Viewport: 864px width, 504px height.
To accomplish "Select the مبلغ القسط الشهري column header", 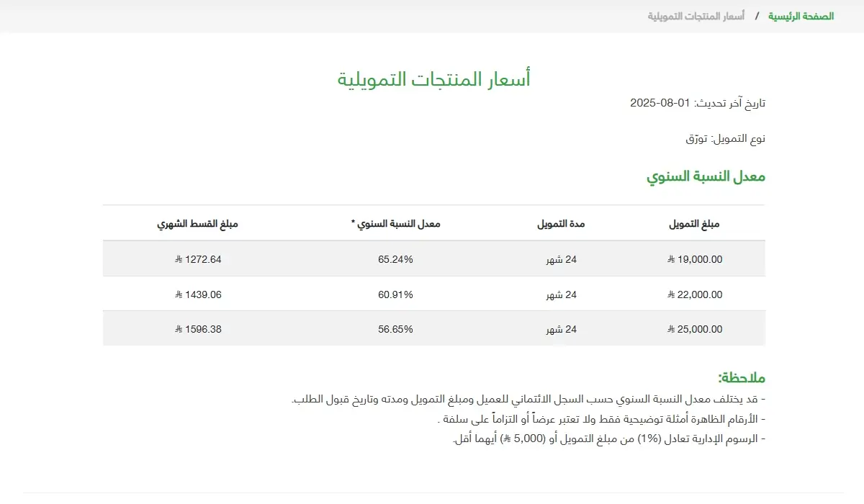I will (198, 224).
